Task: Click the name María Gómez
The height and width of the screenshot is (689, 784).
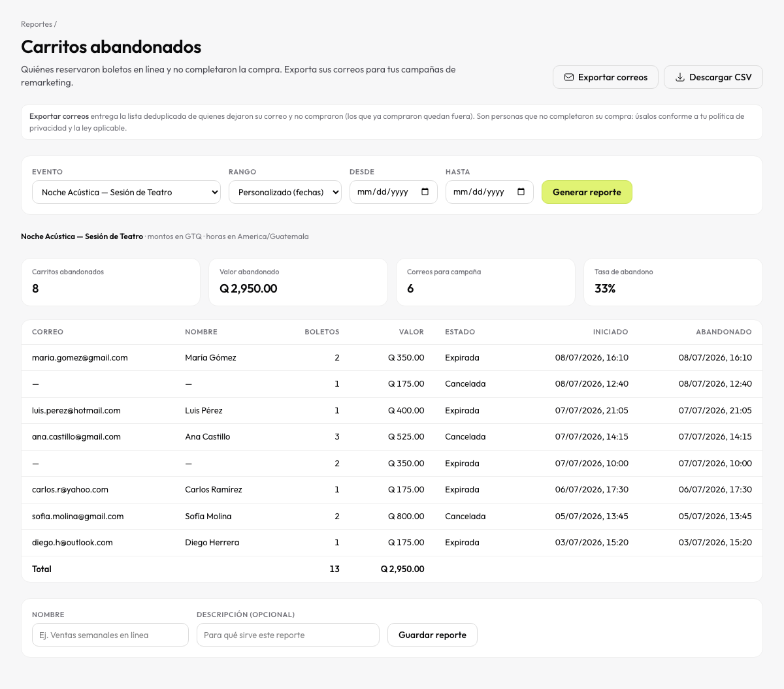Action: 210,358
